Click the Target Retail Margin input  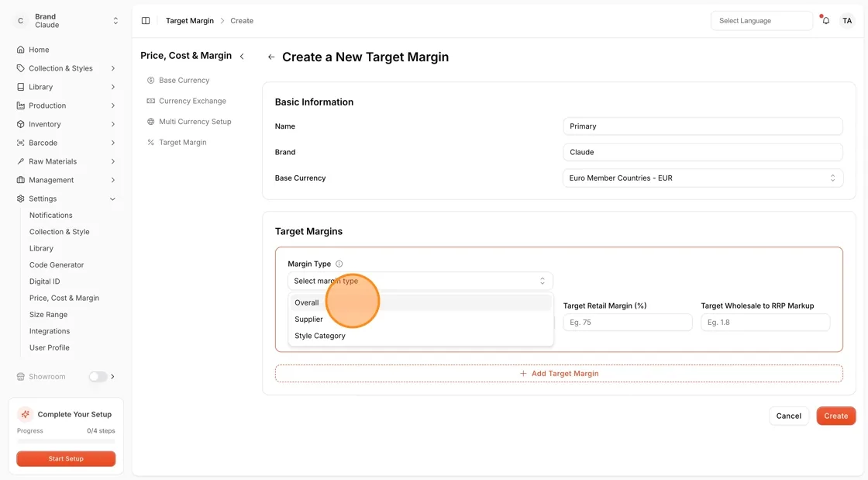coord(628,323)
